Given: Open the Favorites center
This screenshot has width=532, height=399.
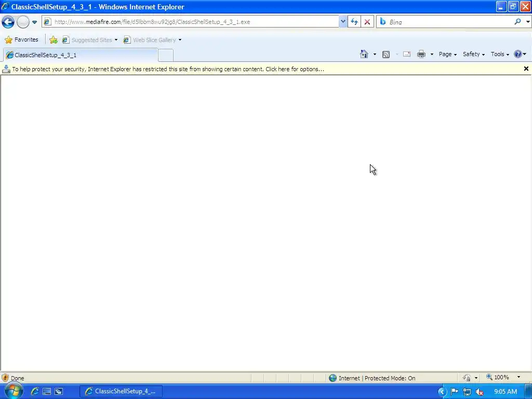Looking at the screenshot, I should click(x=21, y=39).
